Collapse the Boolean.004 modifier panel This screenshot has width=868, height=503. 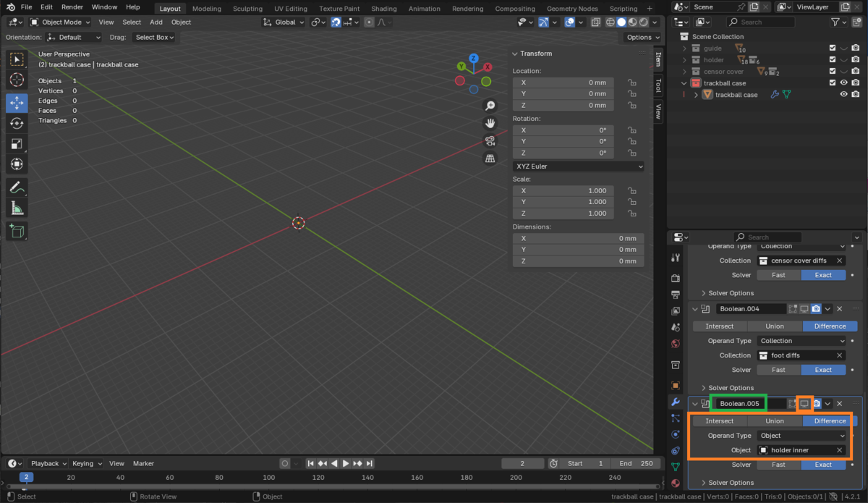(x=696, y=308)
